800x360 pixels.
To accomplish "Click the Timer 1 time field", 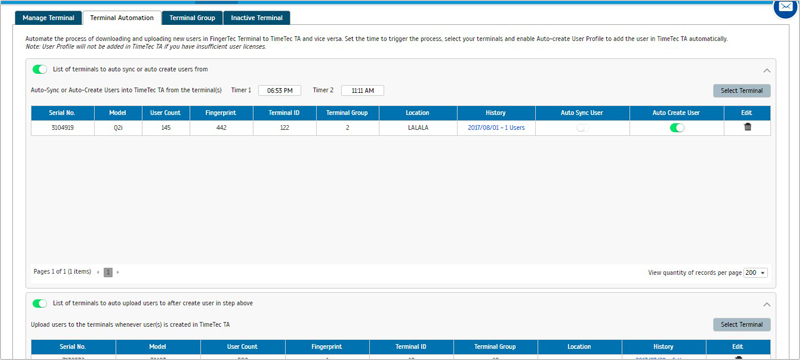I will [x=279, y=91].
